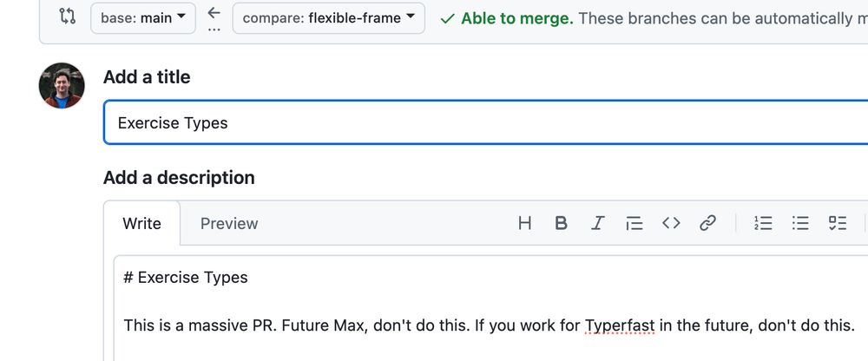Click the user profile avatar

tap(62, 85)
